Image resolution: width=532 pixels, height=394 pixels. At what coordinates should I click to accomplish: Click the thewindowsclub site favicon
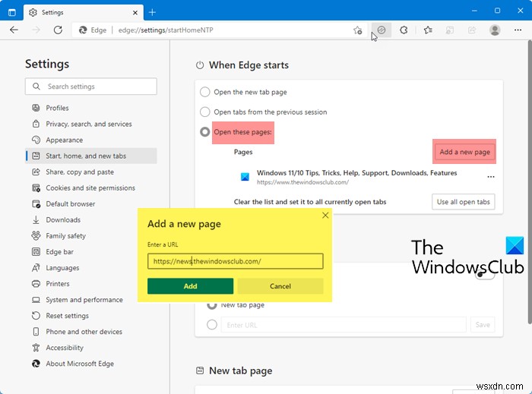click(245, 177)
